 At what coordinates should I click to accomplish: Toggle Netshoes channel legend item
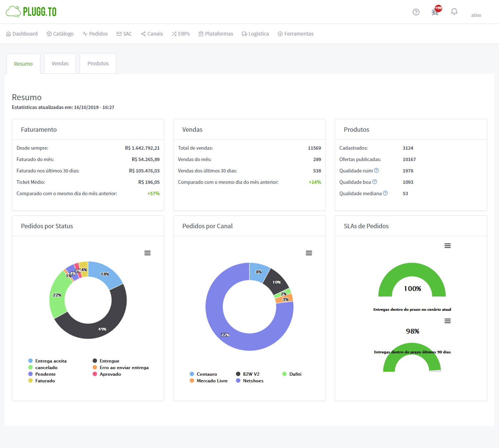pos(250,381)
